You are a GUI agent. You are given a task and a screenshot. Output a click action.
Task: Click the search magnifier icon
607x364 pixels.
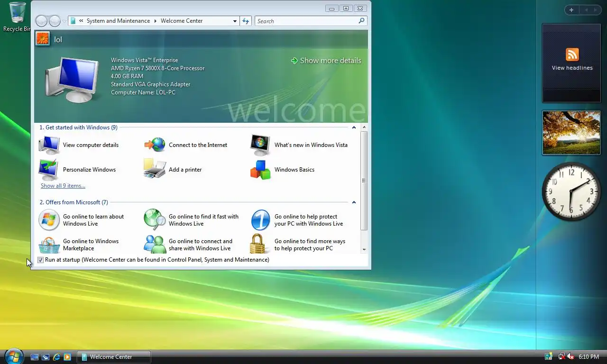tap(361, 21)
